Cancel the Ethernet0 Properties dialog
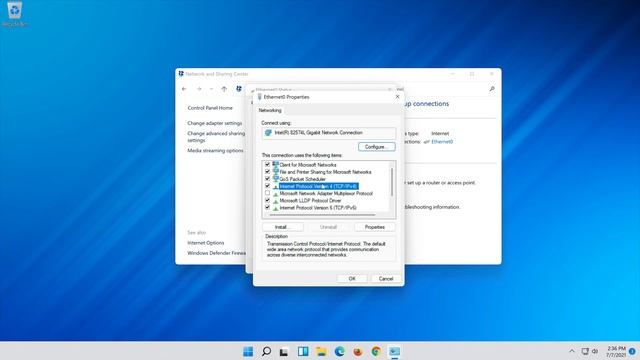Viewport: 640px width, 360px height. tap(386, 279)
